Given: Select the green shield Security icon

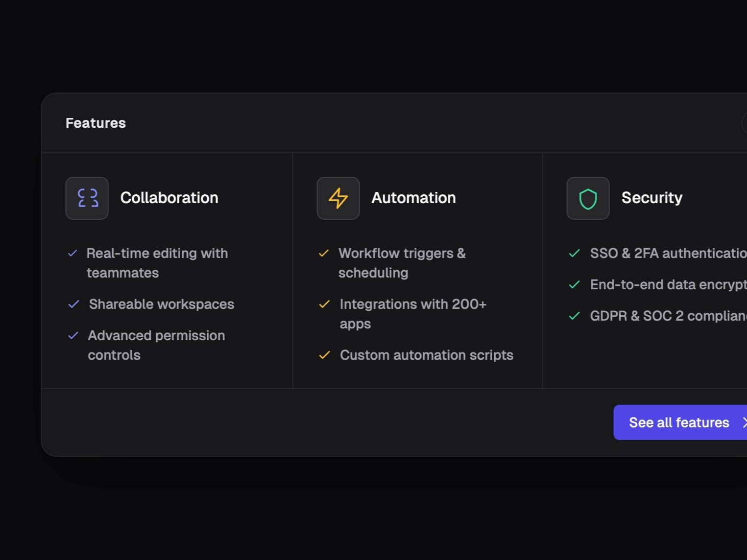Looking at the screenshot, I should coord(588,198).
